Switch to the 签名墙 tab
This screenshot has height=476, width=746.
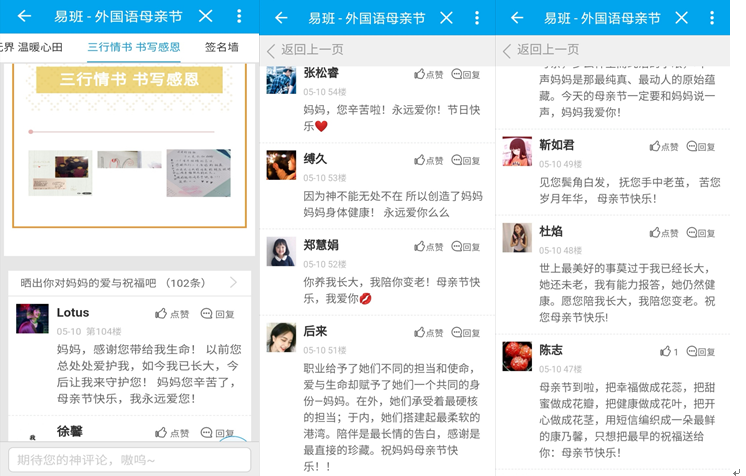click(x=221, y=47)
